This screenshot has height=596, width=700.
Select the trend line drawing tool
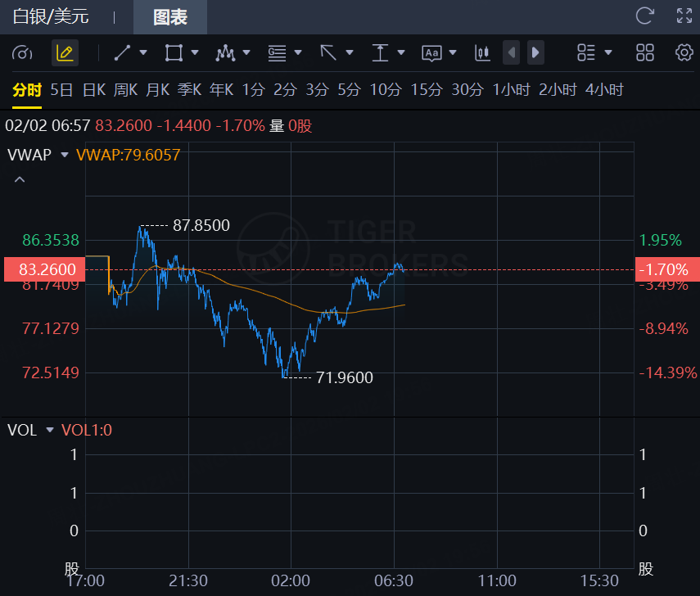(x=123, y=53)
